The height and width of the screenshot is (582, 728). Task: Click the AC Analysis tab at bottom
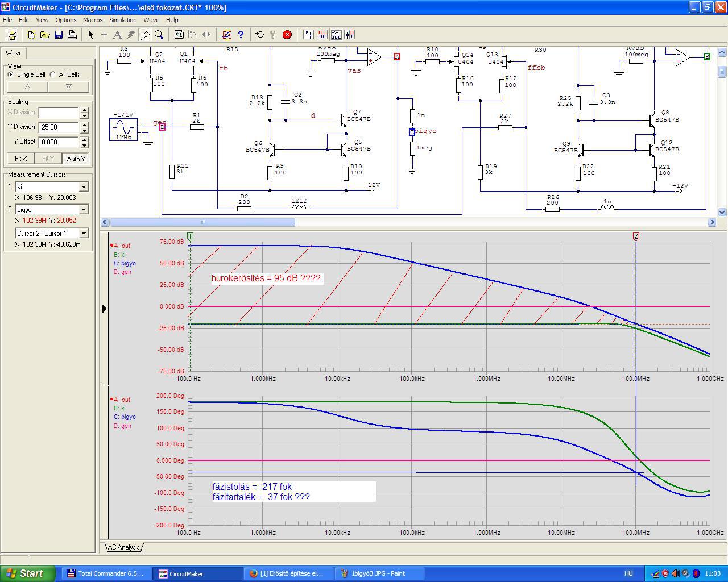pyautogui.click(x=123, y=547)
